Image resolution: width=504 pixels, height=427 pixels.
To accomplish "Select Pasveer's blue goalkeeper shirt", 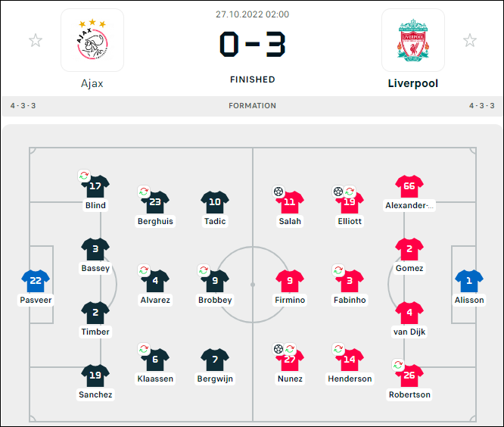I will click(x=36, y=281).
